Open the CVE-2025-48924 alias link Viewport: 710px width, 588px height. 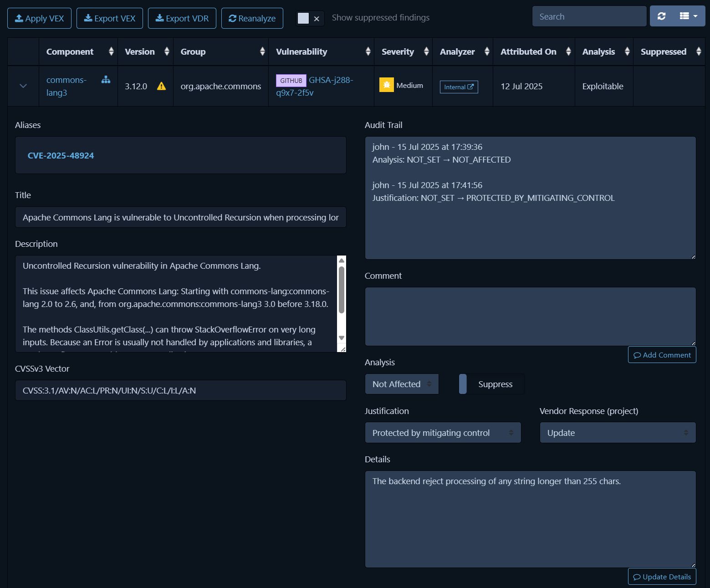[x=61, y=155]
